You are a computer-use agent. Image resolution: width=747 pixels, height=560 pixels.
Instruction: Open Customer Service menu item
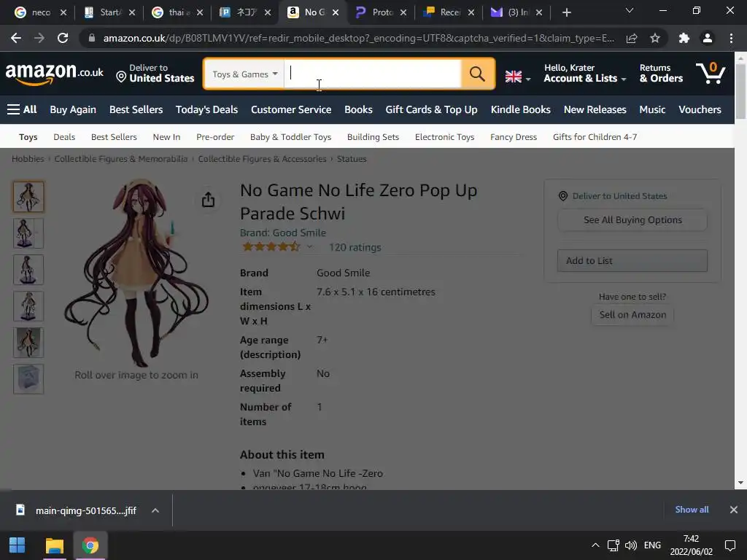point(291,109)
